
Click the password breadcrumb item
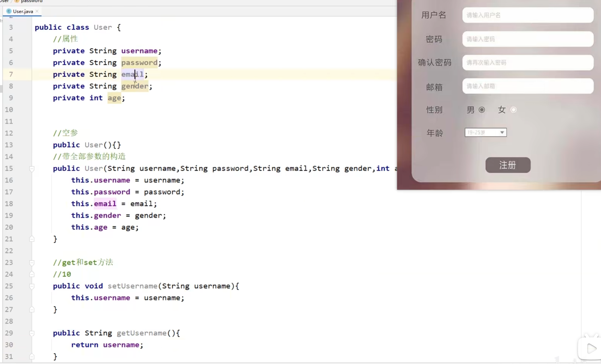(32, 1)
